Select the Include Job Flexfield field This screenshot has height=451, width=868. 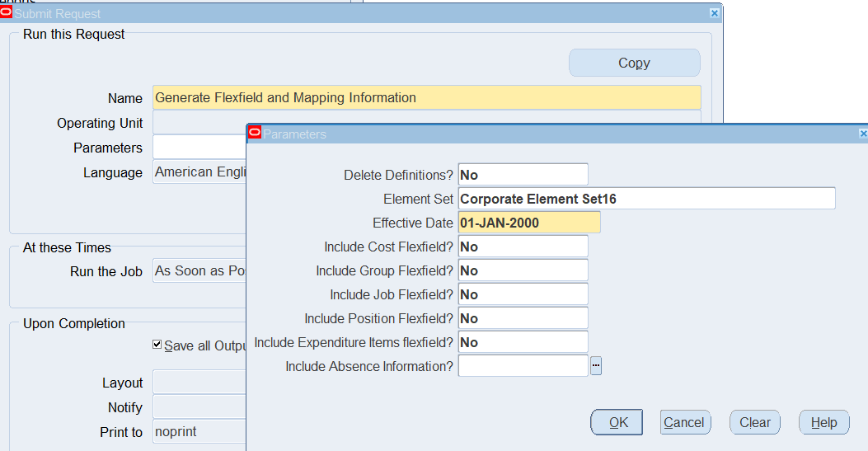pos(523,294)
